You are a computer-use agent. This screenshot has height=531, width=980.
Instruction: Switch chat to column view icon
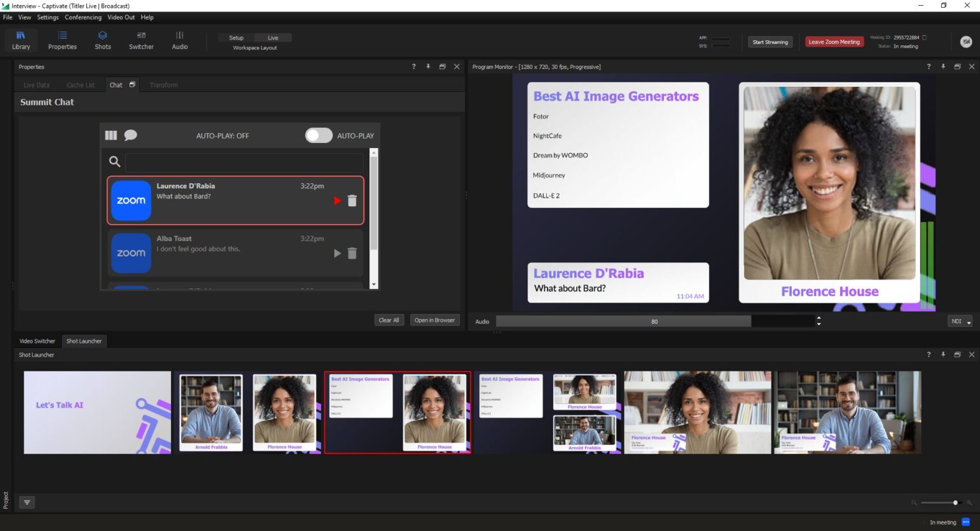tap(111, 135)
